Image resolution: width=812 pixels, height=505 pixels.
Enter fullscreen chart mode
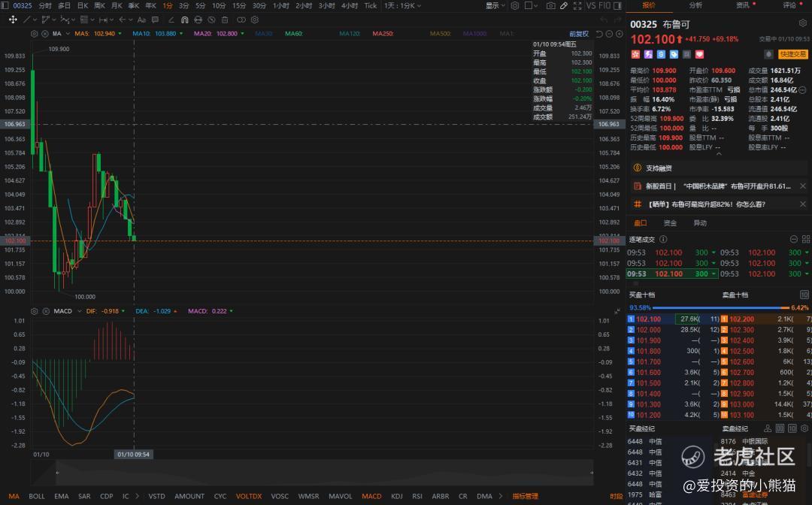point(577,5)
